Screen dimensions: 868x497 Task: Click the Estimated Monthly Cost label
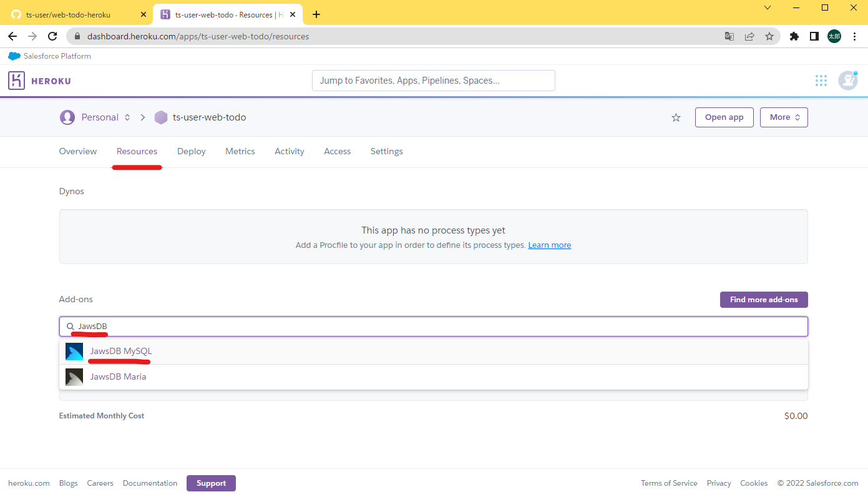coord(102,416)
